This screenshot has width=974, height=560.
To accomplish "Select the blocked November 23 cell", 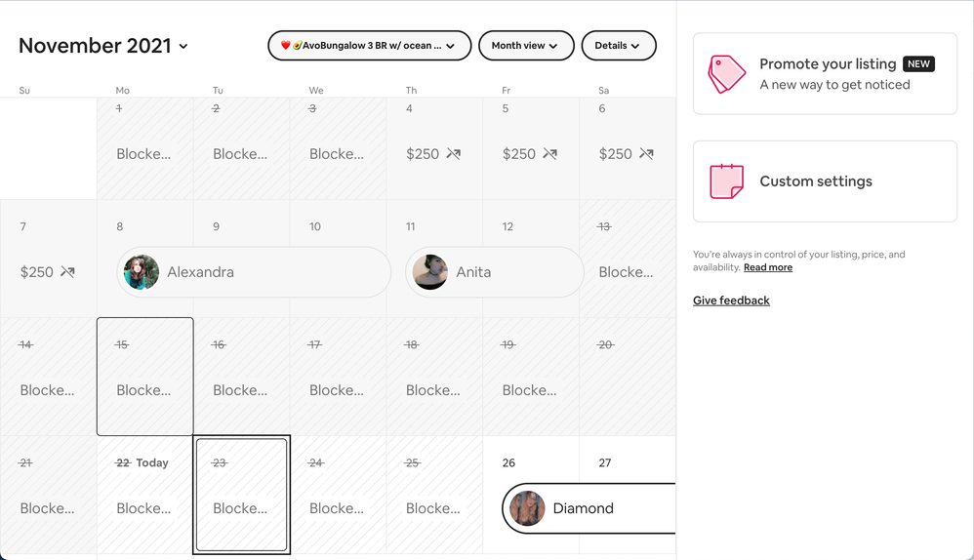I will pos(241,495).
